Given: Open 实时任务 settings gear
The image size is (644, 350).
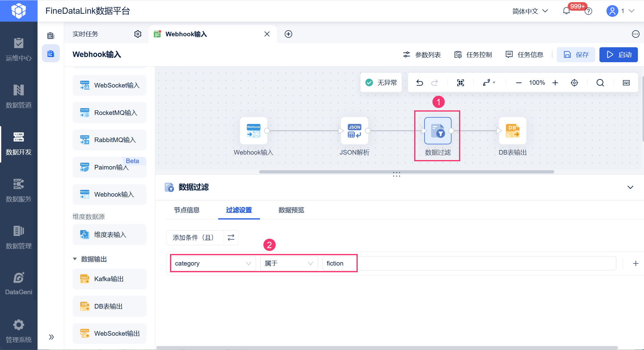Looking at the screenshot, I should [138, 34].
